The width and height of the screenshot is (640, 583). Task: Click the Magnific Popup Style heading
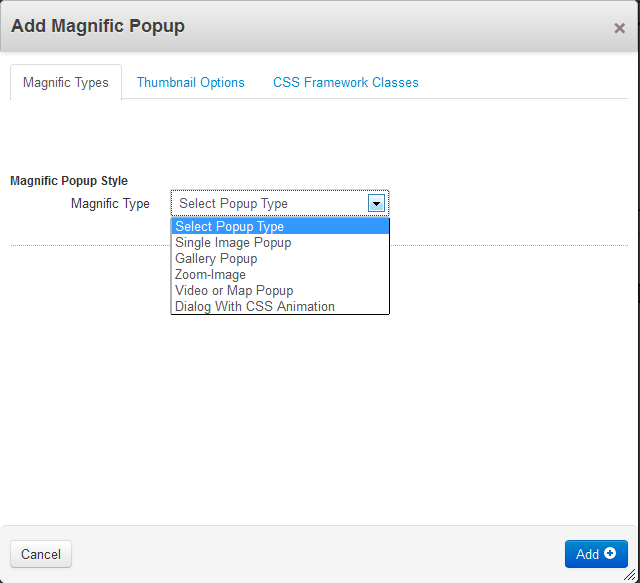pos(69,180)
